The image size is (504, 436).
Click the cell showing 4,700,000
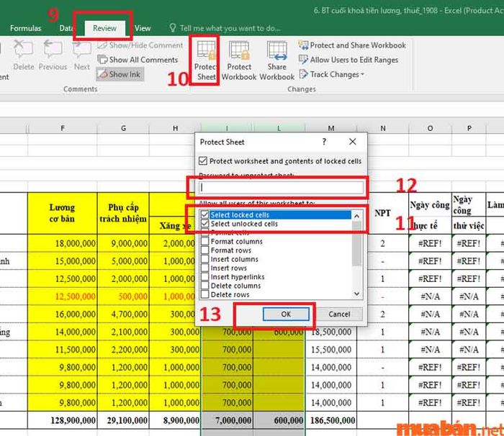[123, 314]
